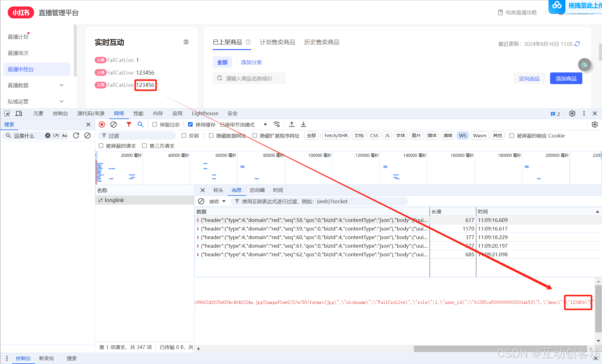The width and height of the screenshot is (602, 364).
Task: Open the 接收 message filter dropdown
Action: point(217,201)
